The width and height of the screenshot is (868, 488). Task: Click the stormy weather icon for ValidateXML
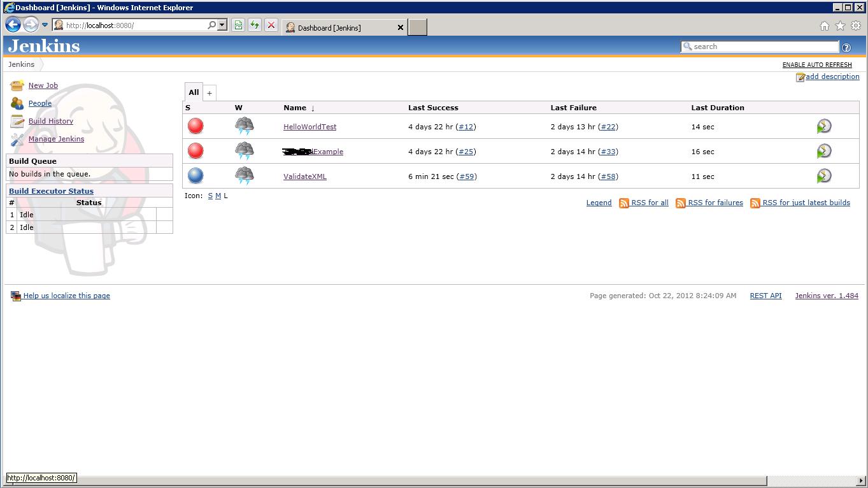click(244, 176)
